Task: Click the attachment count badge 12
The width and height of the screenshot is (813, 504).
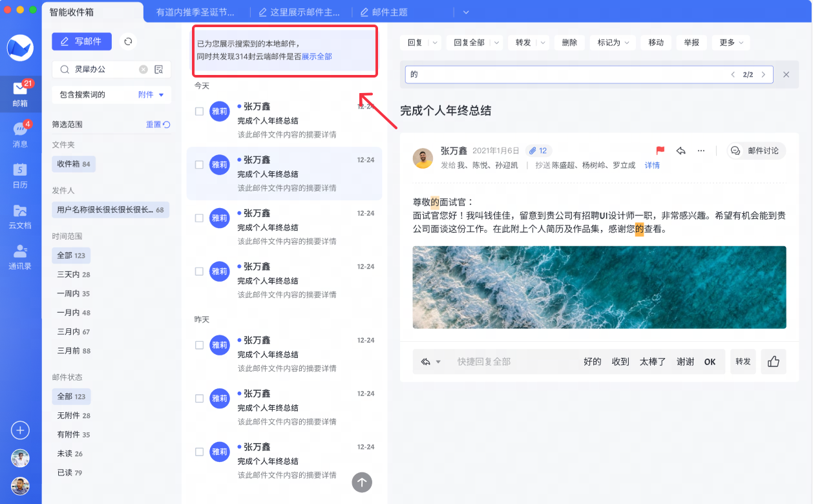Action: (538, 151)
